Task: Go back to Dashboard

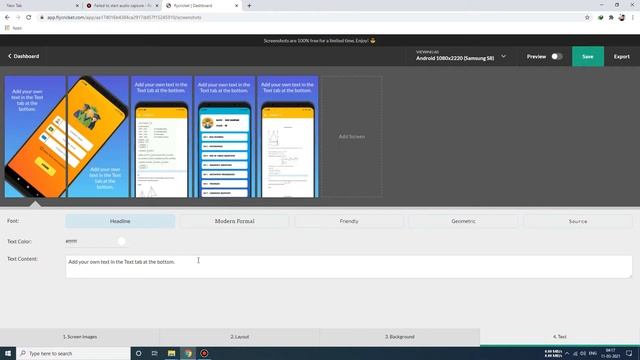Action: pos(24,56)
